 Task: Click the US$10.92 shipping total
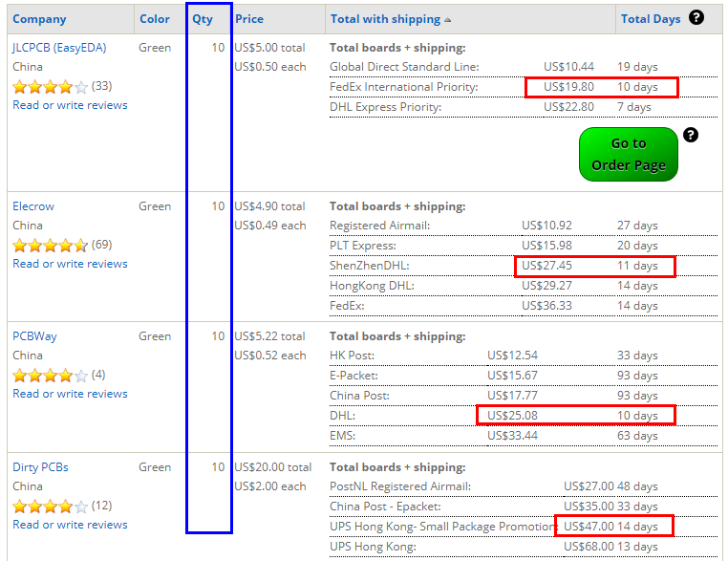(546, 226)
